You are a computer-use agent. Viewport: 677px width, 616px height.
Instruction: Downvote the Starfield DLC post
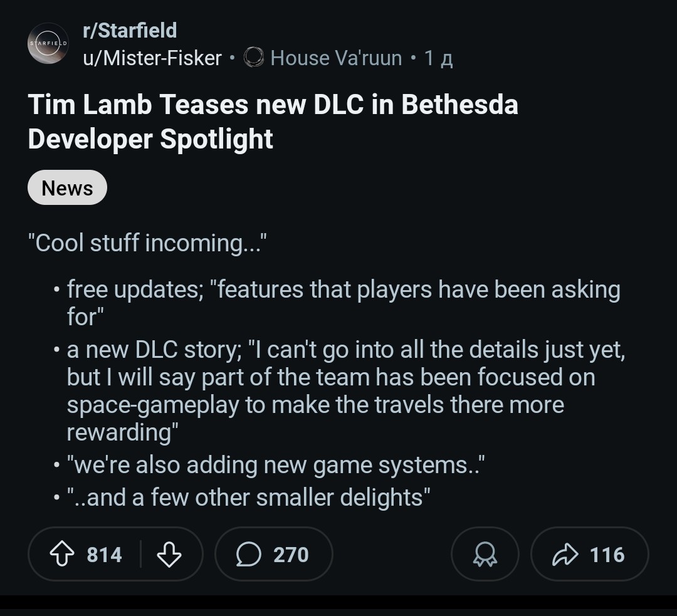tap(169, 555)
